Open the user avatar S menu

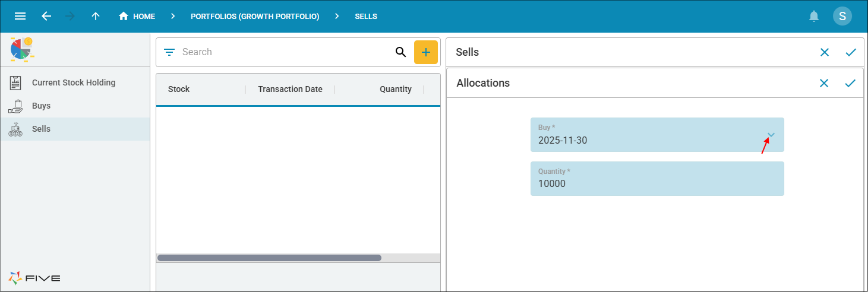point(842,16)
